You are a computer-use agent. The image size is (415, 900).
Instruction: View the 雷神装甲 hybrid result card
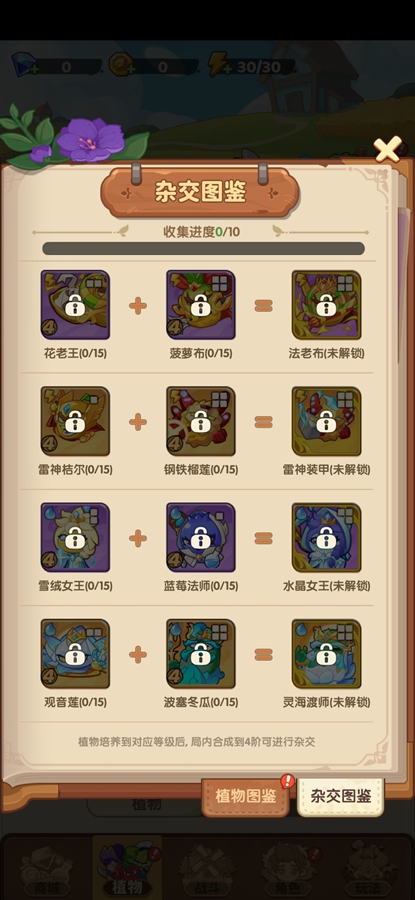326,421
